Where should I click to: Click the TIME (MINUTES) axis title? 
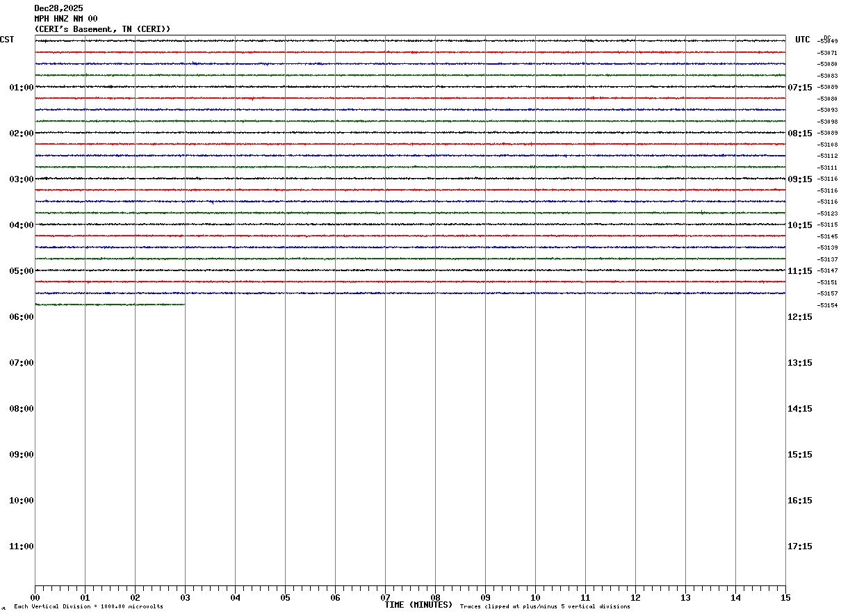[x=418, y=605]
